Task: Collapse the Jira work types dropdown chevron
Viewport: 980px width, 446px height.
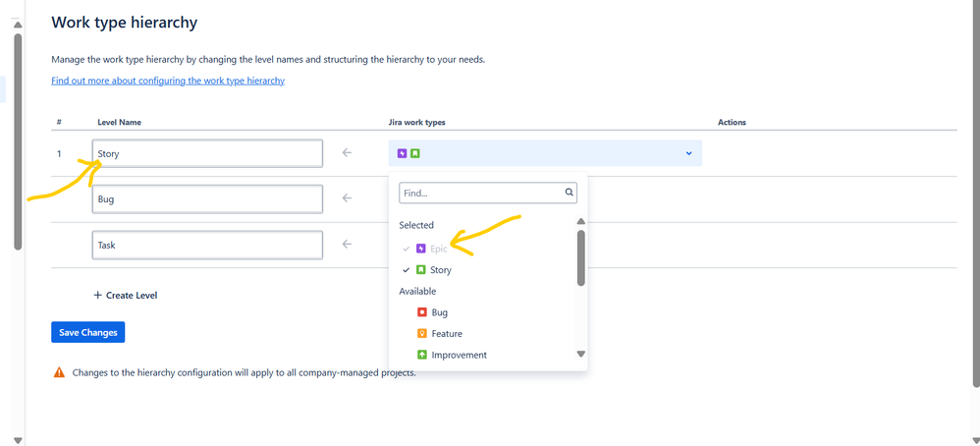Action: pyautogui.click(x=688, y=153)
